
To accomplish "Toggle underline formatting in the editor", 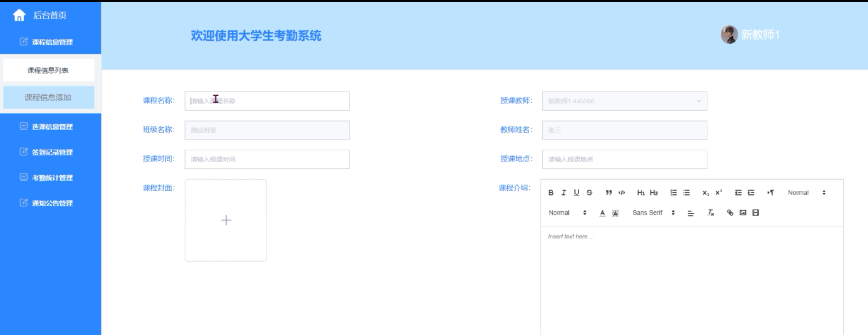I will pos(576,193).
